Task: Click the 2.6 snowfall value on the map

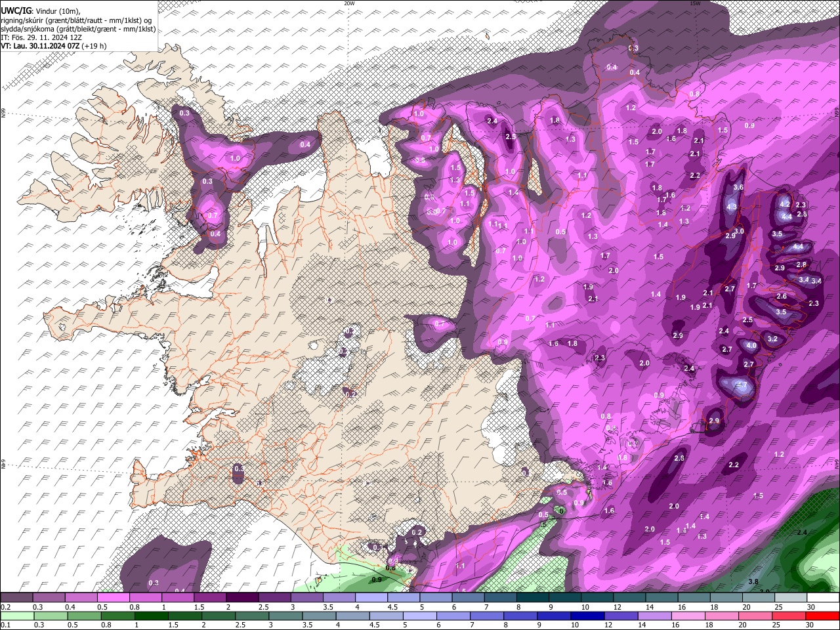Action: click(782, 297)
